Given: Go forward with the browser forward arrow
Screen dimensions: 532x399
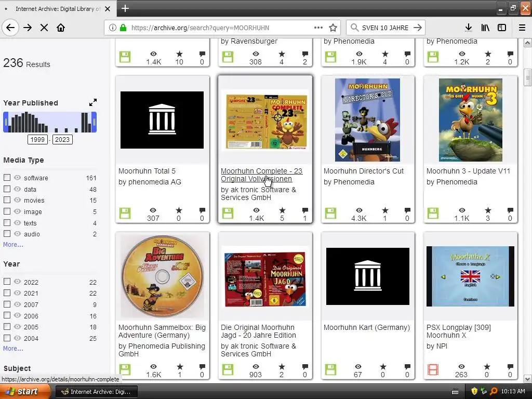Looking at the screenshot, I should pyautogui.click(x=28, y=28).
